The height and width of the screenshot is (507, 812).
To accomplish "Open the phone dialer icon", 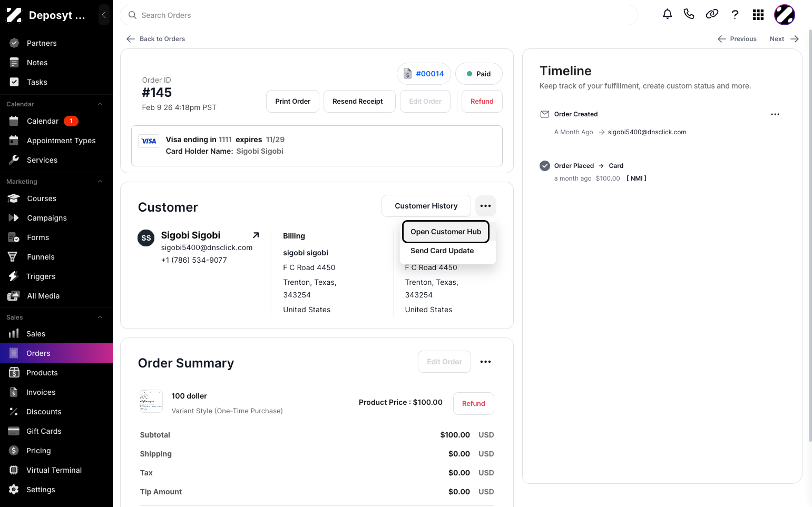I will pyautogui.click(x=689, y=14).
